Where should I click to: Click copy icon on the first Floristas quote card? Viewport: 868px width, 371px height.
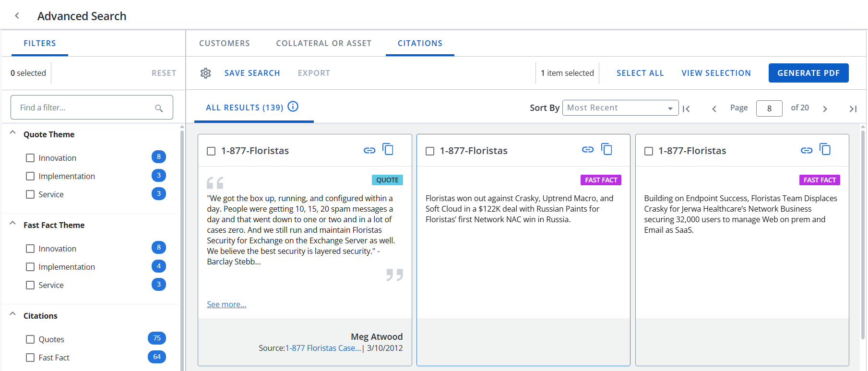388,149
